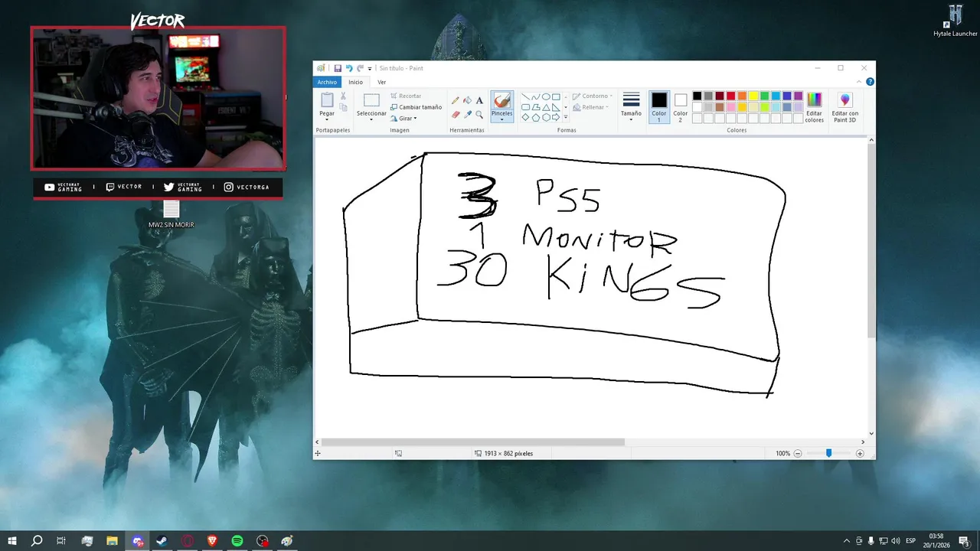
Task: Open the Contorno outline dropdown
Action: pos(593,96)
